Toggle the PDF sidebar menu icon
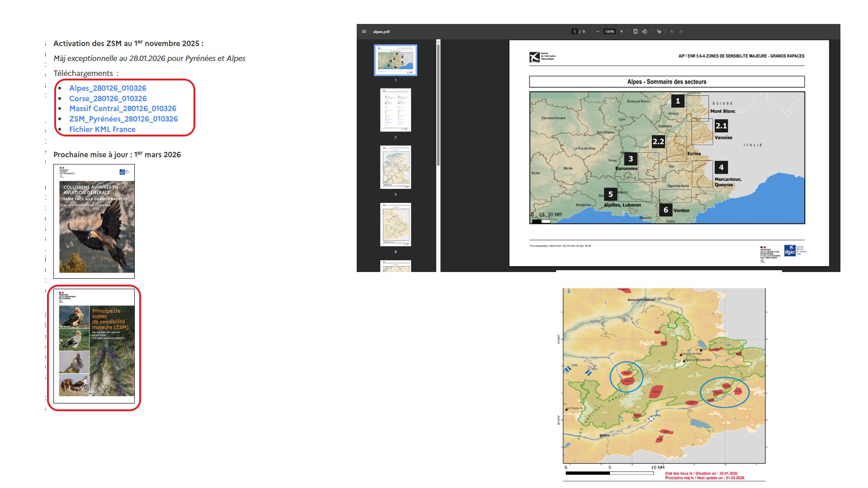868x488 pixels. point(364,32)
